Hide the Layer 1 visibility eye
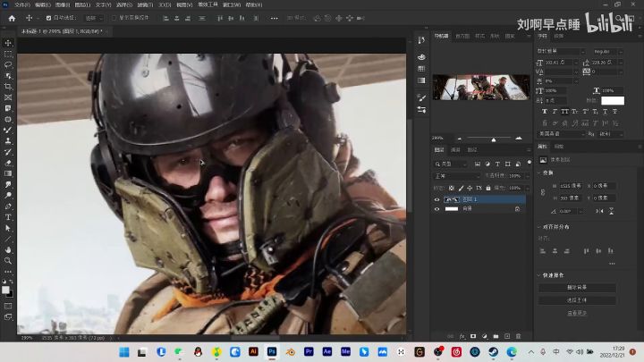Image resolution: width=644 pixels, height=362 pixels. click(x=437, y=199)
